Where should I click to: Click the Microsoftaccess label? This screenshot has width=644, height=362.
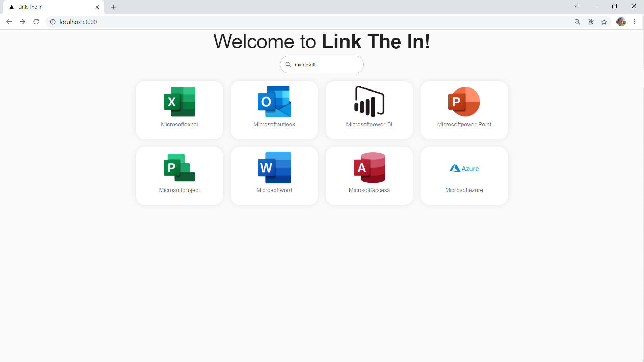(x=369, y=190)
